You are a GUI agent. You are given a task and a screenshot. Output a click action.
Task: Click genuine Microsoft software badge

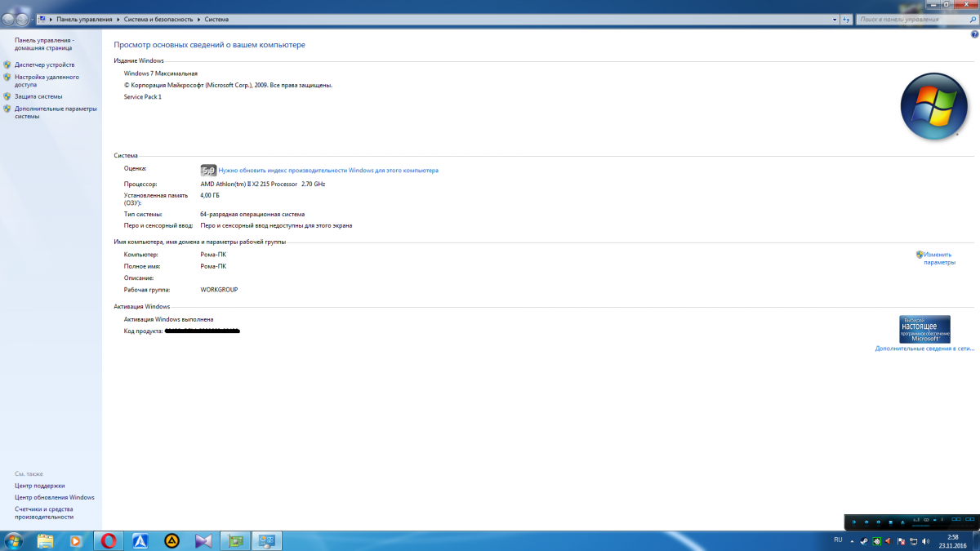tap(924, 329)
